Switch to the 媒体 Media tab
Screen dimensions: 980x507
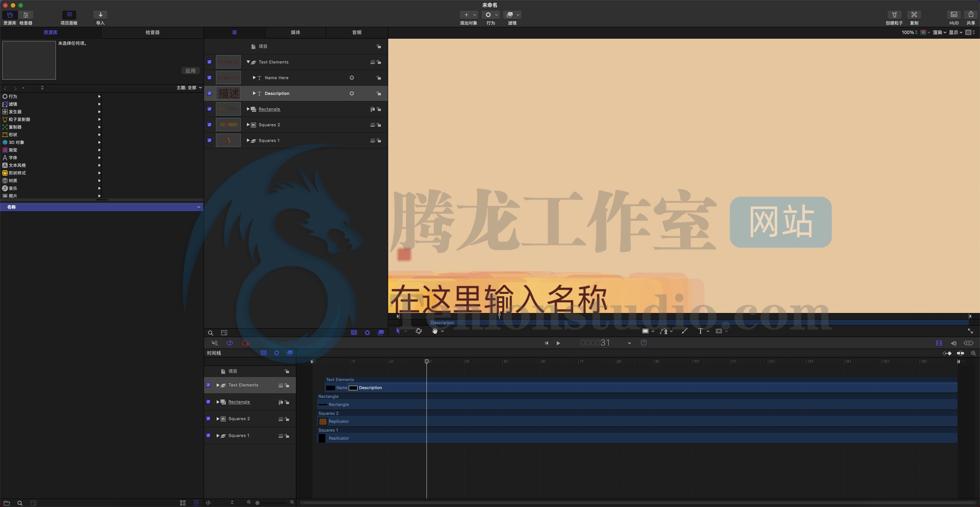[296, 33]
